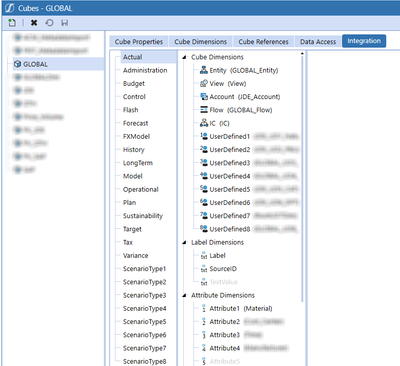Screen dimensions: 400x366
Task: Click the Cancel changes (undo) toolbar icon
Action: pos(49,23)
